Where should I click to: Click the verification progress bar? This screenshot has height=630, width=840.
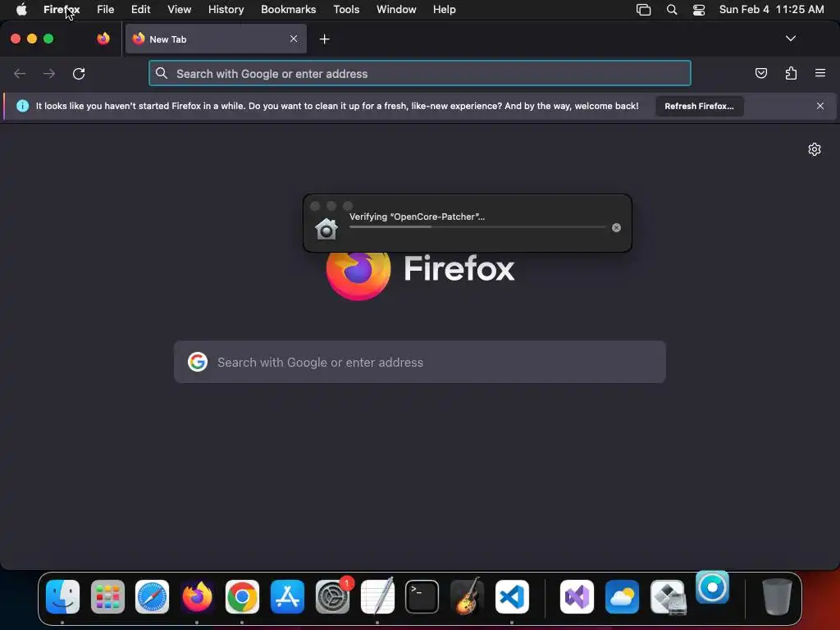pyautogui.click(x=477, y=227)
